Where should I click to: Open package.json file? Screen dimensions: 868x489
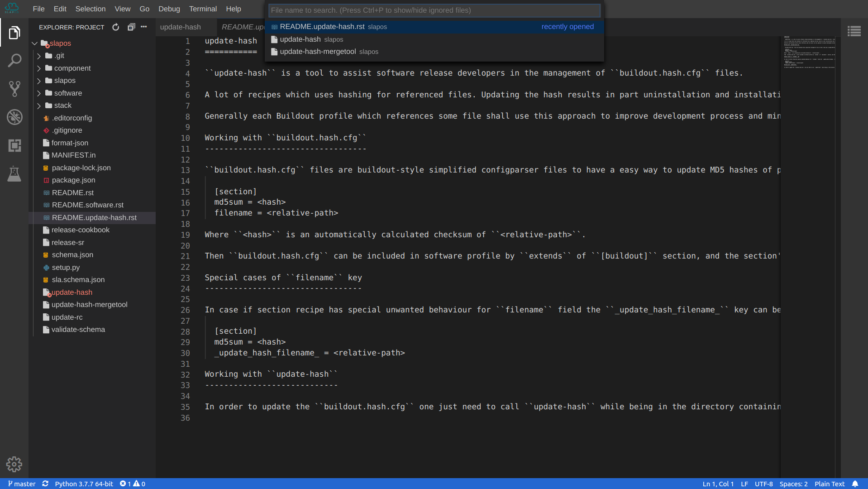92,180
